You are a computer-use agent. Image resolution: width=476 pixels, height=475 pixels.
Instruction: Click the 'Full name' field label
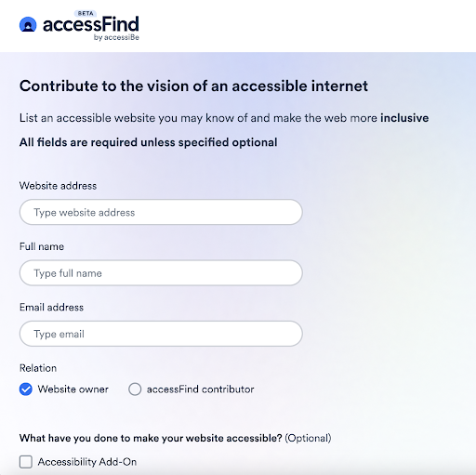click(42, 246)
